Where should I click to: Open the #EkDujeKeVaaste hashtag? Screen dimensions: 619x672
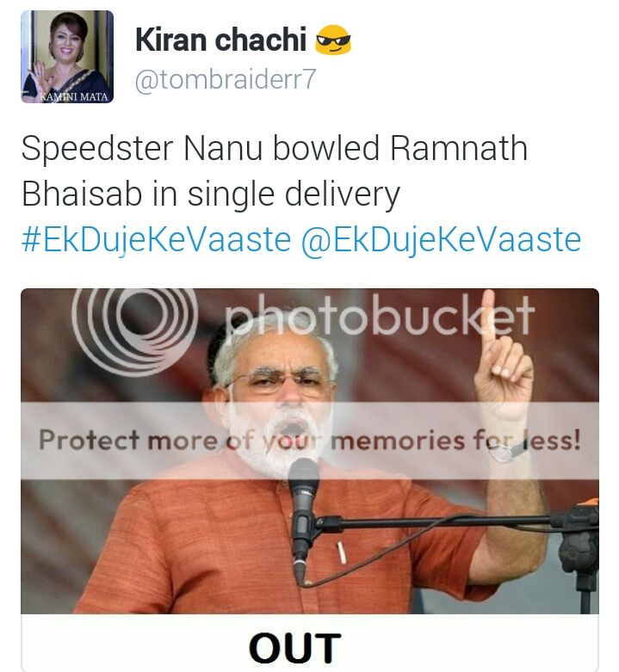pos(156,239)
